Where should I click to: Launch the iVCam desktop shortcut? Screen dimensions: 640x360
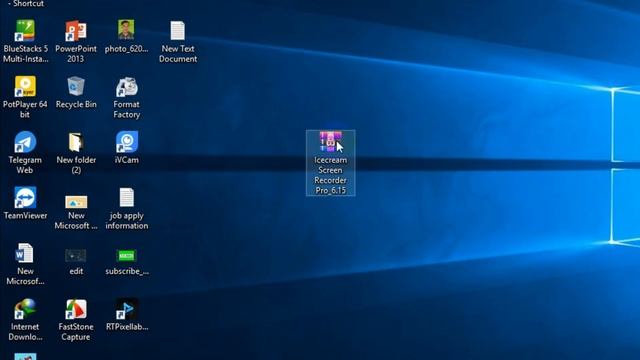(x=127, y=142)
